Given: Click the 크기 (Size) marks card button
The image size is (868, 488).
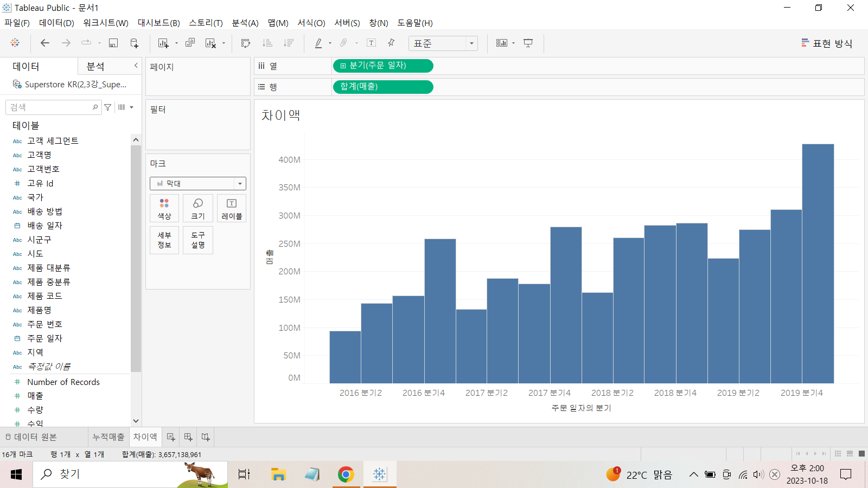Looking at the screenshot, I should click(198, 208).
